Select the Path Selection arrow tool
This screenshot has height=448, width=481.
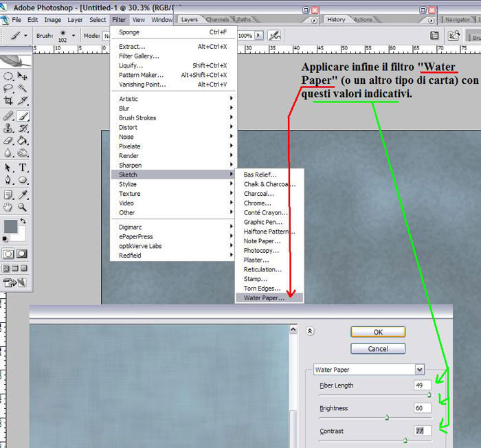[8, 168]
